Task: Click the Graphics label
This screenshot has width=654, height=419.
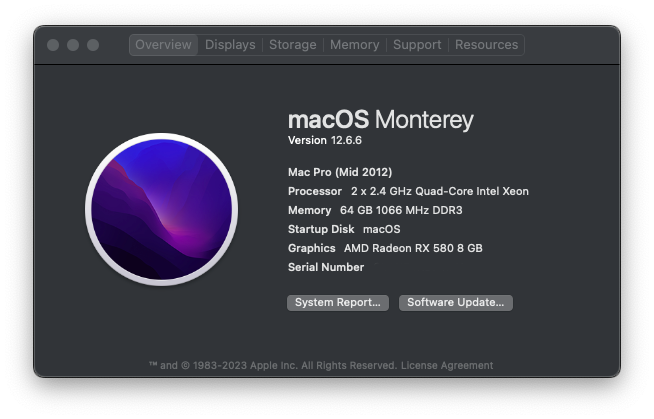Action: [x=311, y=248]
